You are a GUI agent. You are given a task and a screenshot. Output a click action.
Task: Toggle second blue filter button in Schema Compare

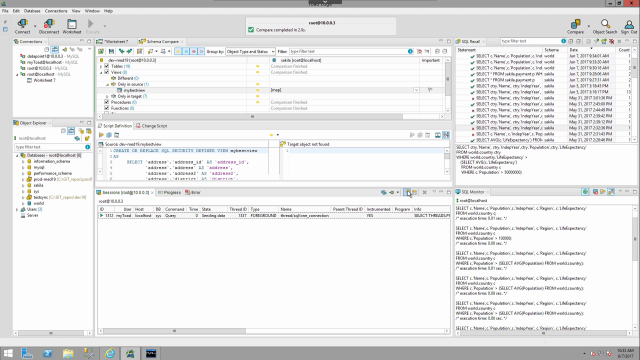pyautogui.click(x=186, y=51)
